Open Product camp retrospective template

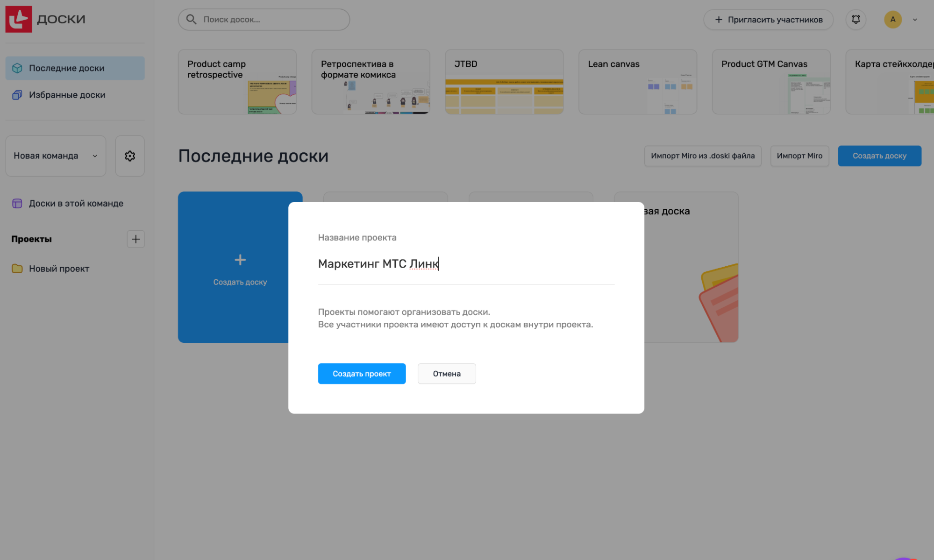[x=237, y=82]
